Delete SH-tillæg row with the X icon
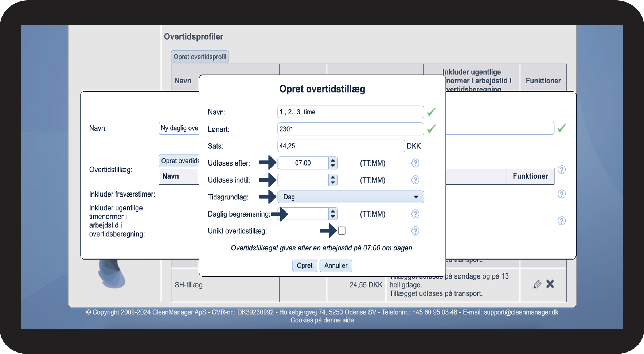Viewport: 644px width, 354px height. pos(550,284)
